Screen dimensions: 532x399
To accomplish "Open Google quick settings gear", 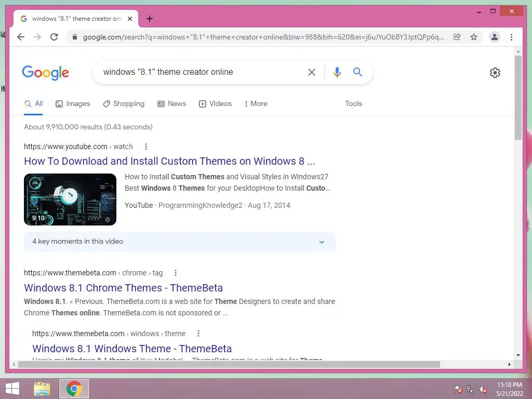I will coord(495,73).
